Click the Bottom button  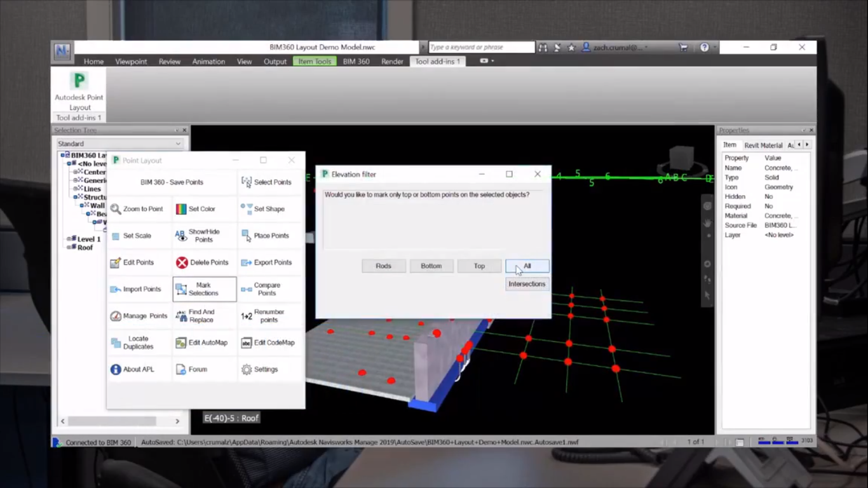[431, 266]
